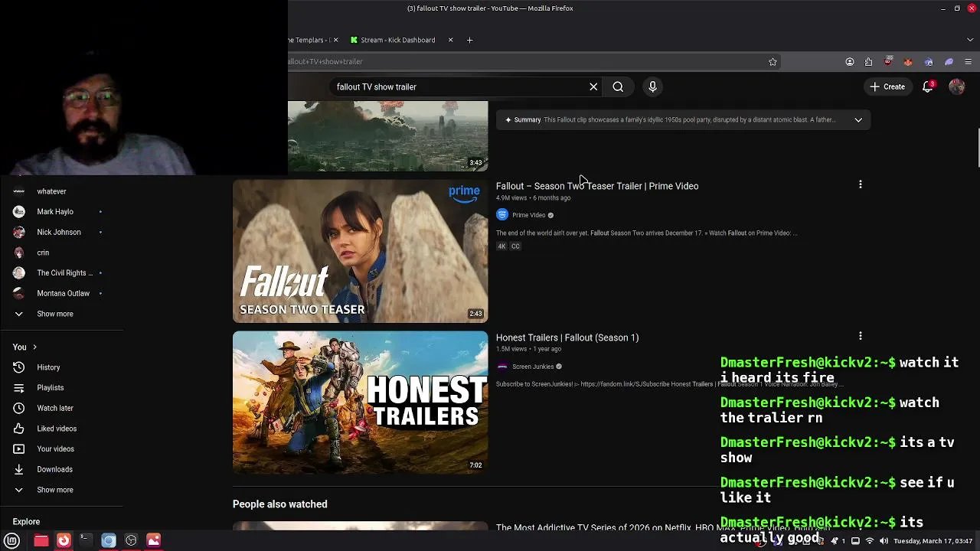Bookmark this page with the star icon
980x551 pixels.
click(773, 62)
